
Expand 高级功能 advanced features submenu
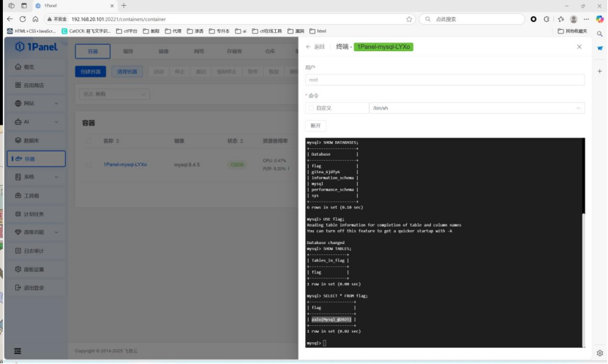pyautogui.click(x=56, y=232)
